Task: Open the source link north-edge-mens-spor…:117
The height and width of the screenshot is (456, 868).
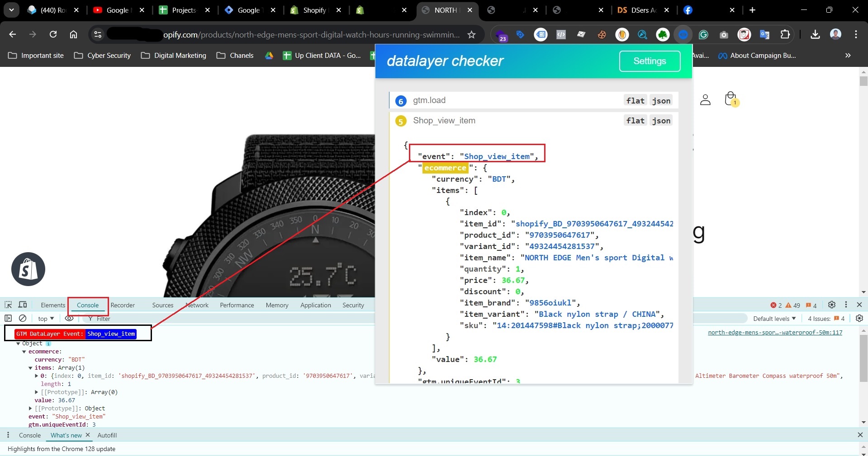Action: [775, 332]
